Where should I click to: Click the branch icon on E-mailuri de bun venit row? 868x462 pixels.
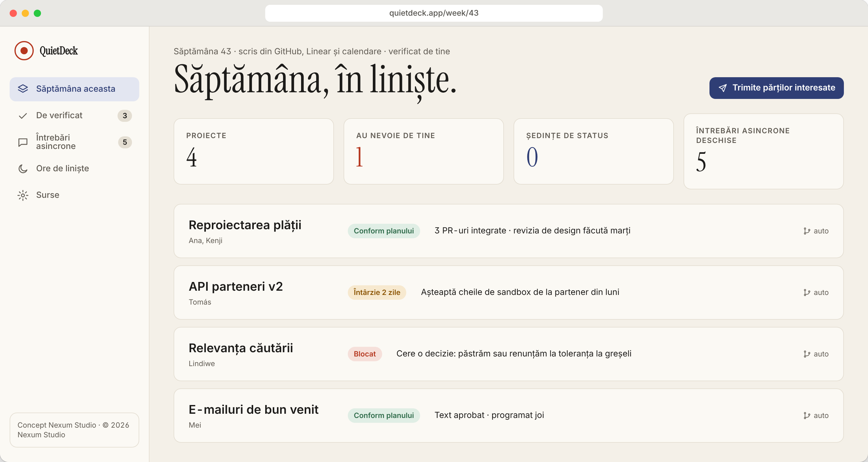click(807, 416)
